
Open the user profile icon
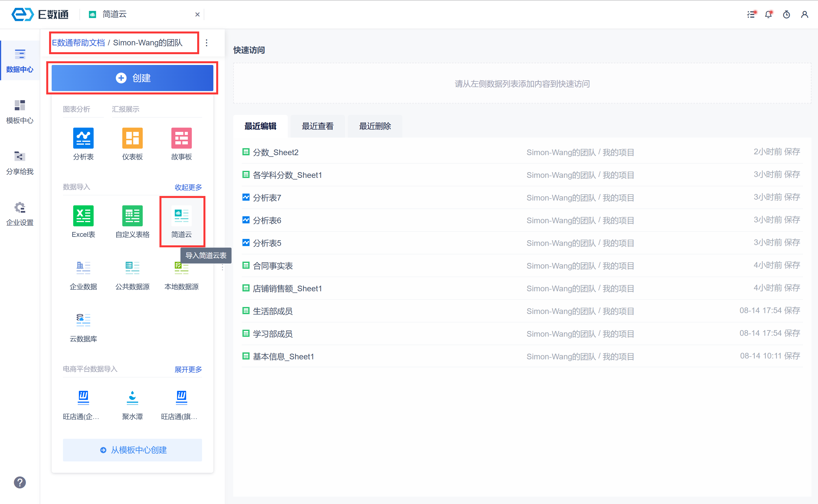804,14
